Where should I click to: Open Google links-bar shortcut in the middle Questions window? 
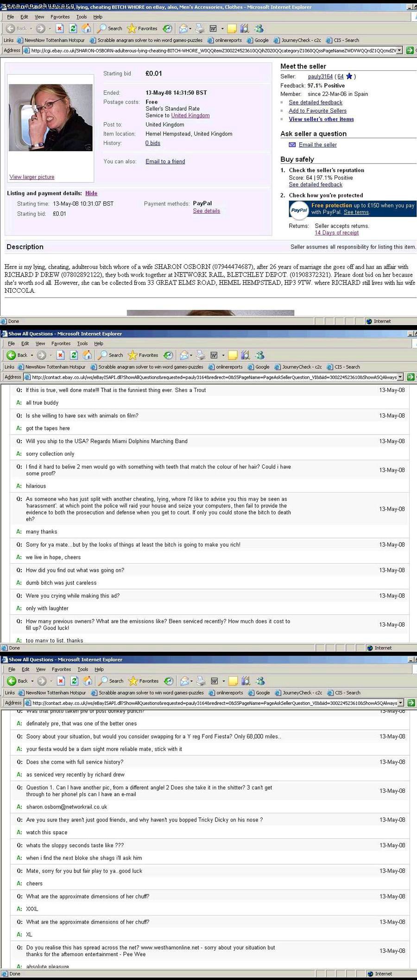[x=259, y=367]
